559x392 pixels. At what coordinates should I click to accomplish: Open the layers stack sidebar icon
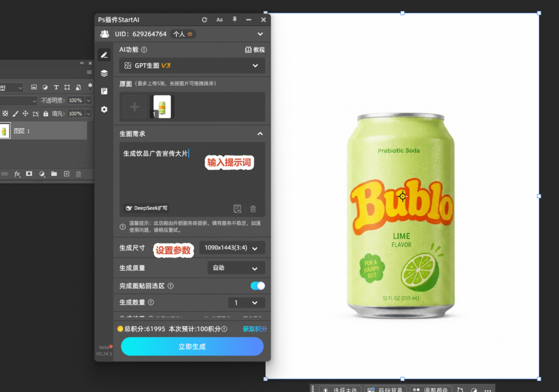(x=104, y=73)
